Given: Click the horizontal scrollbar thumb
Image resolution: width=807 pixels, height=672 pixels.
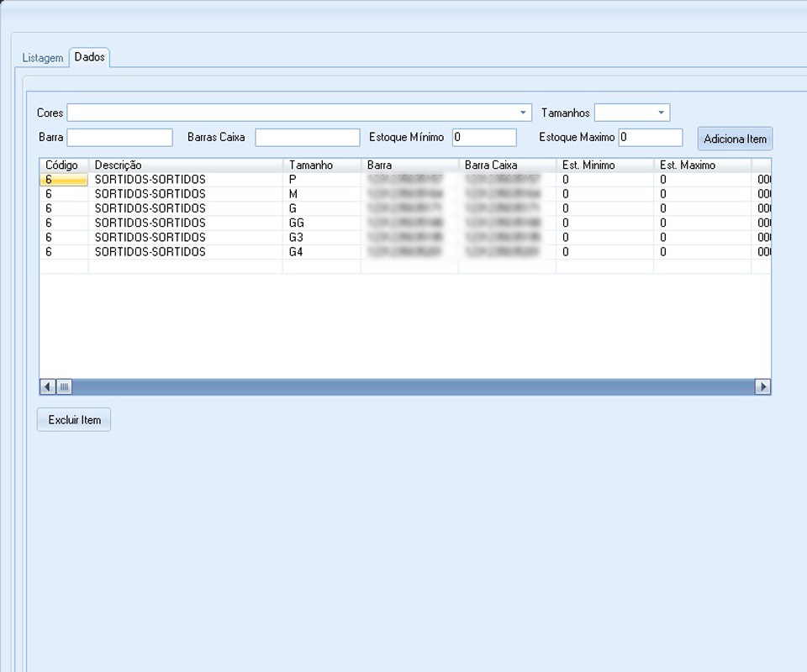Looking at the screenshot, I should [x=65, y=387].
